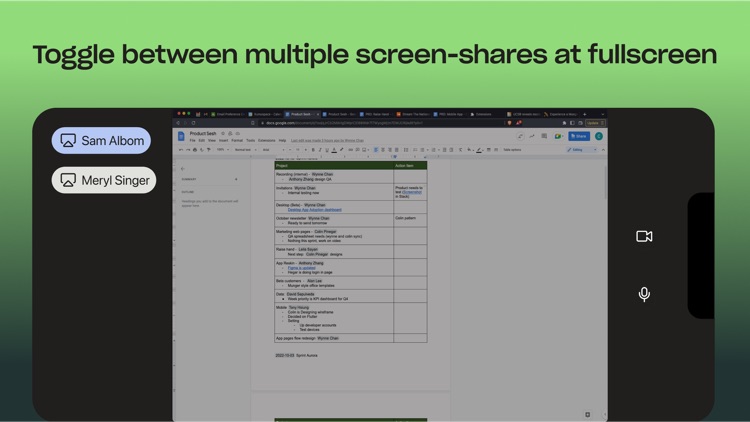Click the blue Share button

point(579,136)
